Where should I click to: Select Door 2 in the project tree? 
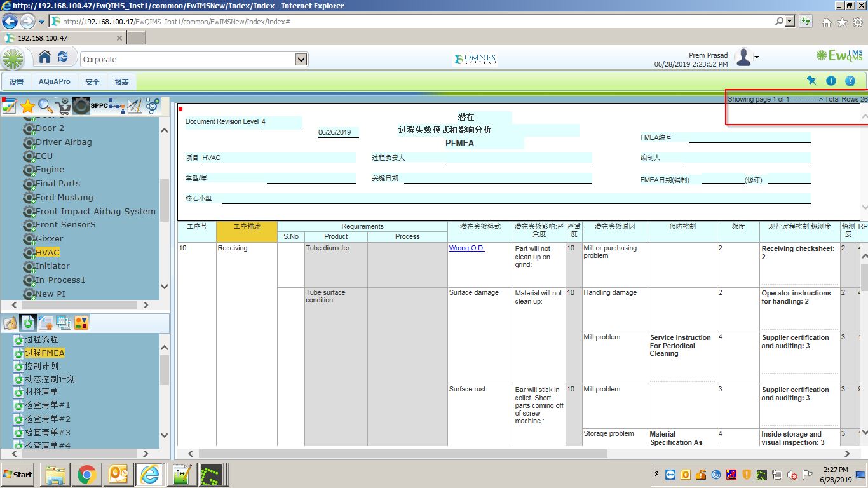coord(50,128)
